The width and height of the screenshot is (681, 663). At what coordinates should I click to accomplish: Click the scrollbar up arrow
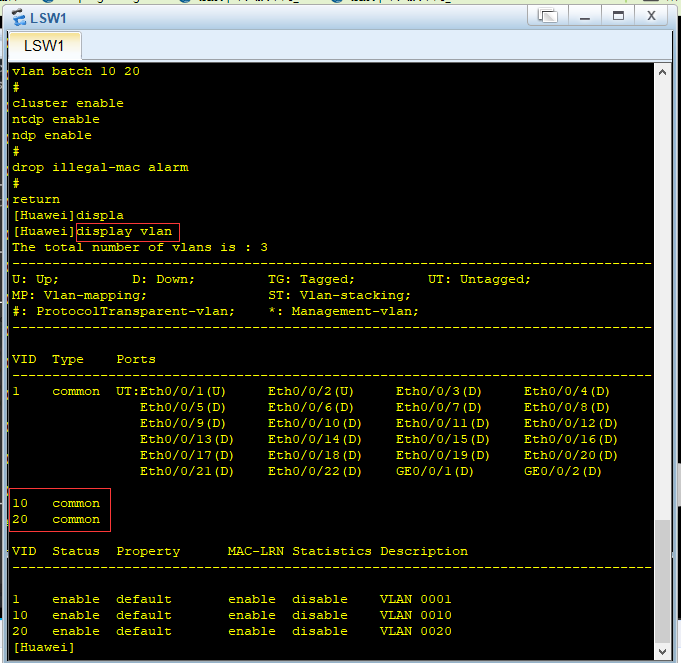coord(662,72)
